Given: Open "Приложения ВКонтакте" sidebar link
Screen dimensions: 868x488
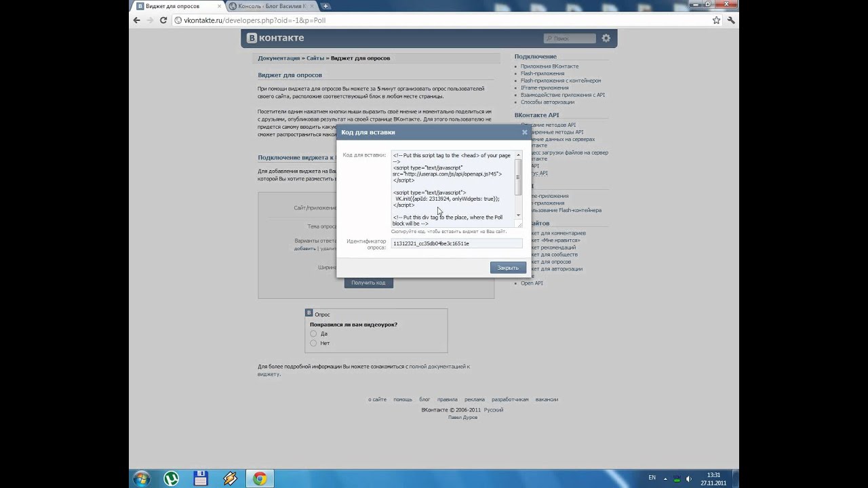Looking at the screenshot, I should tap(549, 66).
